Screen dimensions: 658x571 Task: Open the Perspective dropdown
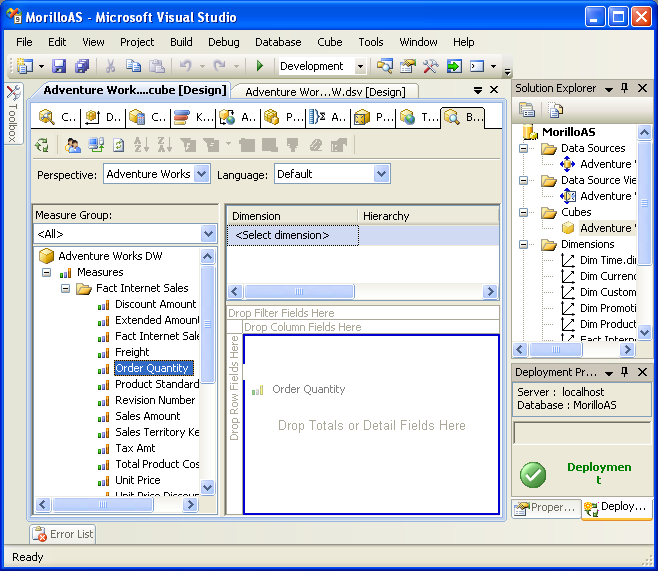(202, 174)
